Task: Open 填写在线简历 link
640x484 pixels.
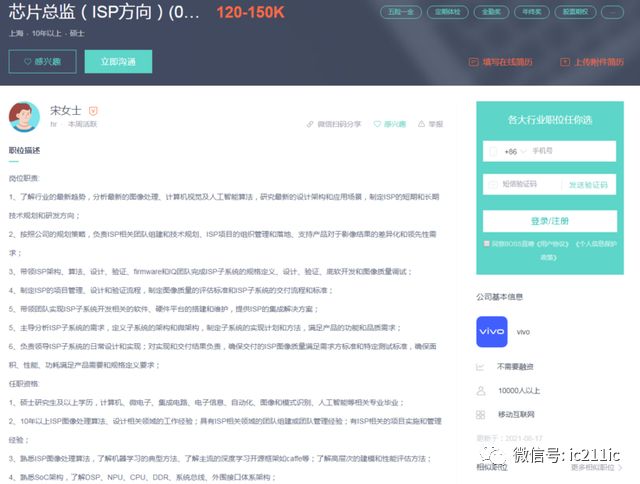Action: 507,62
